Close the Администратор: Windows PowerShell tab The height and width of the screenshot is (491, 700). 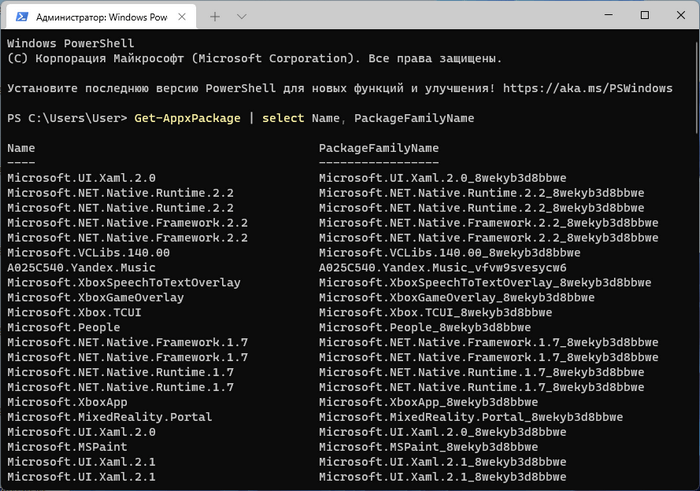tap(182, 17)
